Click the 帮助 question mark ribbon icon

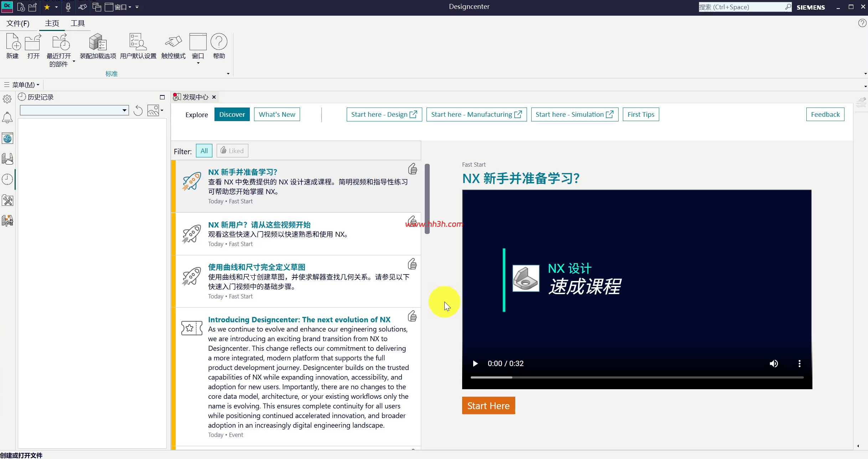(x=219, y=42)
